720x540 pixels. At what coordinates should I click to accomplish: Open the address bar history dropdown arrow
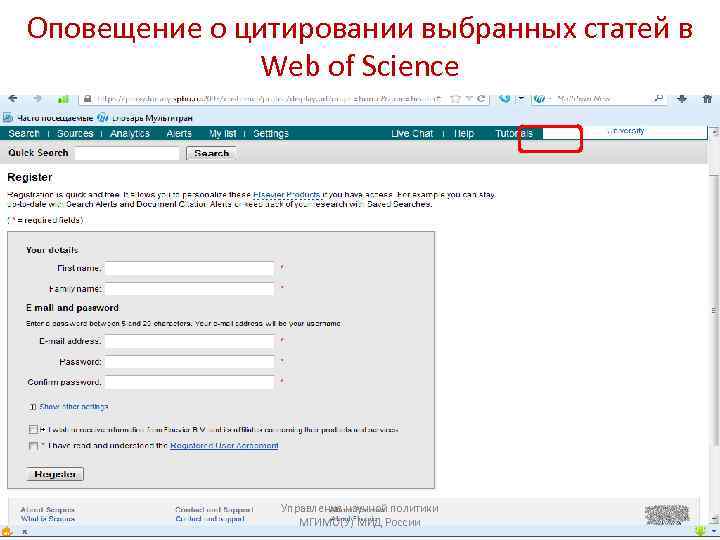pyautogui.click(x=469, y=99)
